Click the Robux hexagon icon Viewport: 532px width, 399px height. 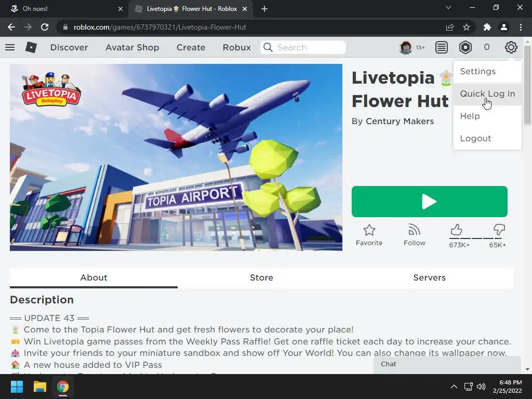pyautogui.click(x=465, y=47)
